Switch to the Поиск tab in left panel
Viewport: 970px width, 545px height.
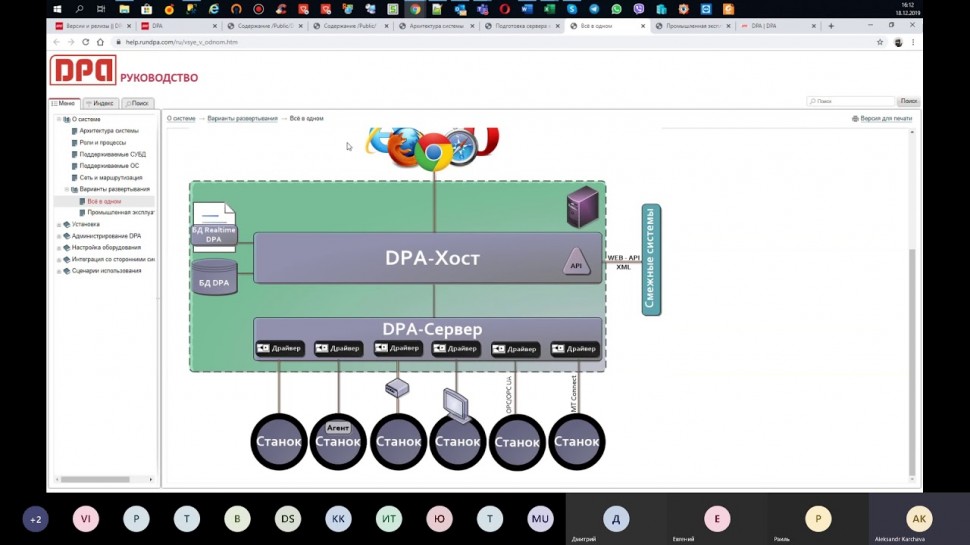click(x=138, y=103)
